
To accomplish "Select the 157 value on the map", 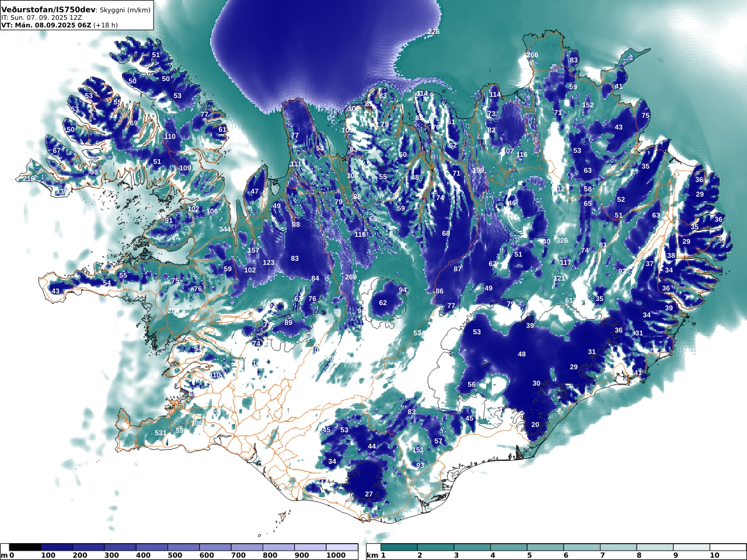I will click(253, 251).
